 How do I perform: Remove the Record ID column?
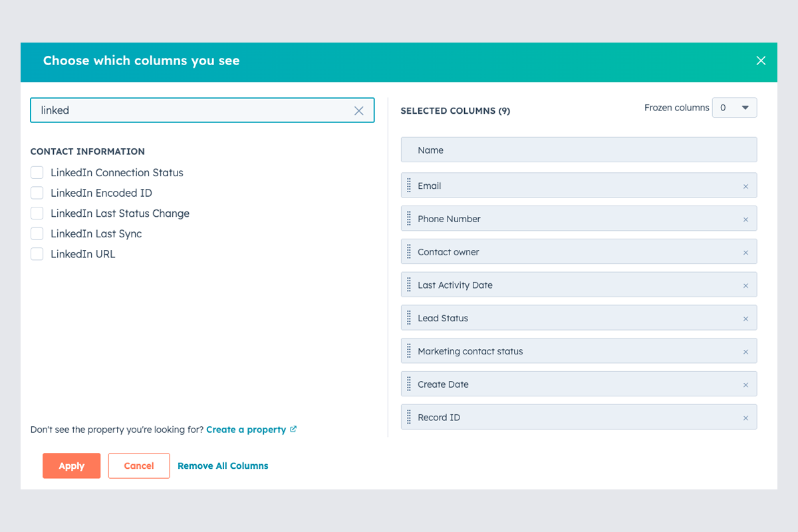pos(746,417)
